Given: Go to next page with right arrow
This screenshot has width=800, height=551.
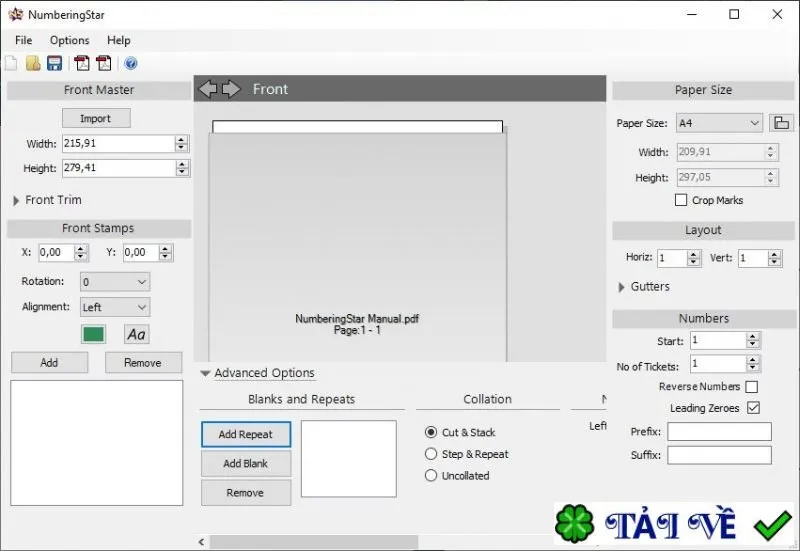Looking at the screenshot, I should (x=231, y=89).
